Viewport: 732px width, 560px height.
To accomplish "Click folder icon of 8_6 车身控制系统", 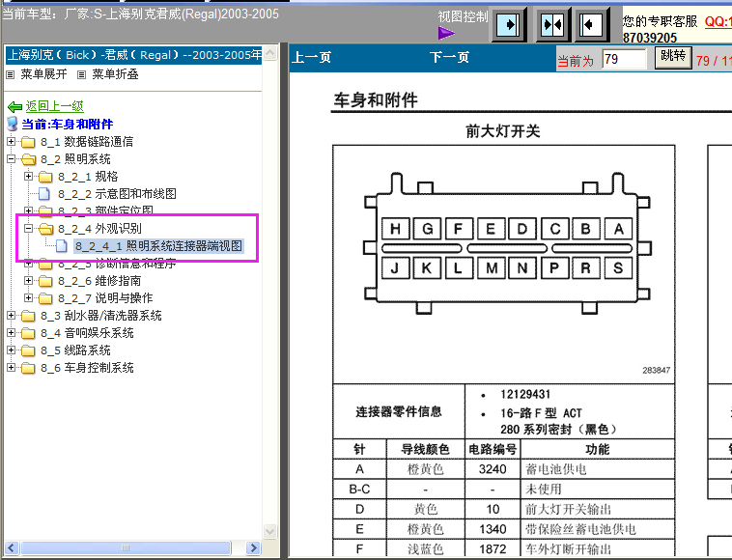I will pyautogui.click(x=28, y=368).
